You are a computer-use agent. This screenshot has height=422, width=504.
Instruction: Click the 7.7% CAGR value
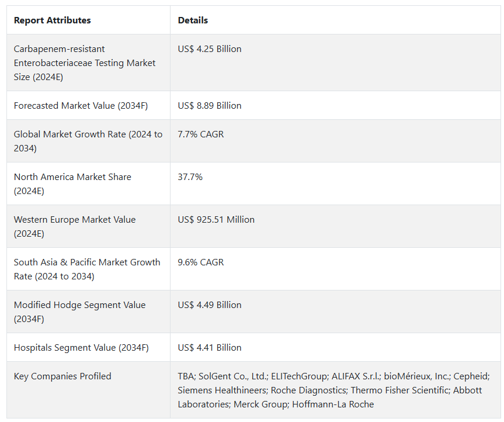[201, 134]
